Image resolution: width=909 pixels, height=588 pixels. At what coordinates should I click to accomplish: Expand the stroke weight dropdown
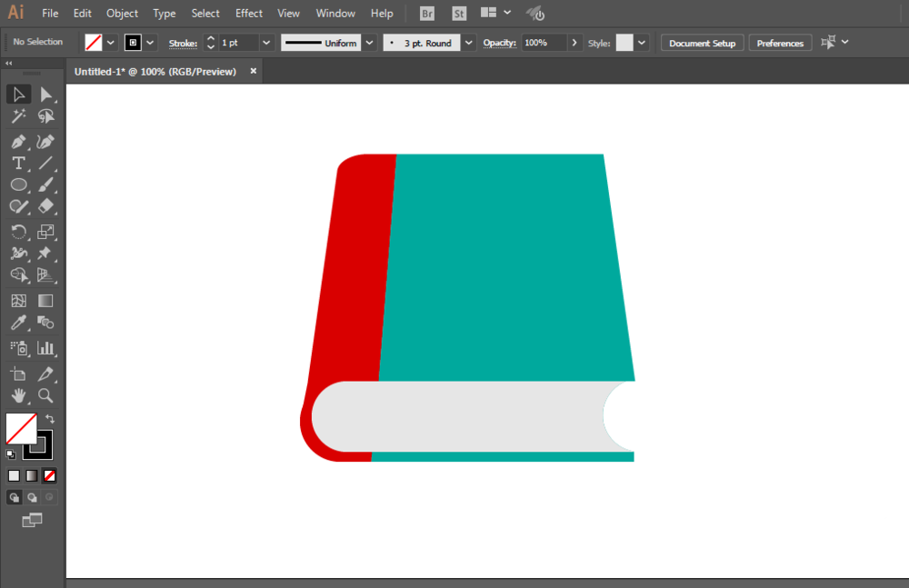266,43
